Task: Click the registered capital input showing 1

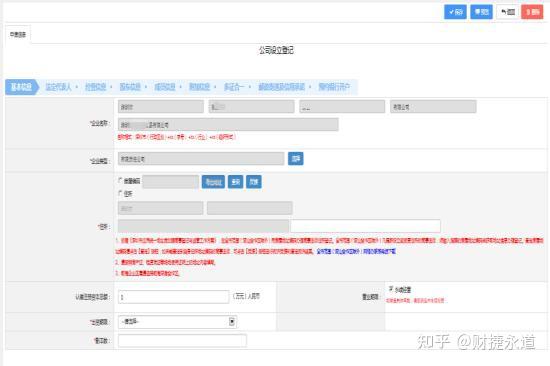Action: (173, 297)
